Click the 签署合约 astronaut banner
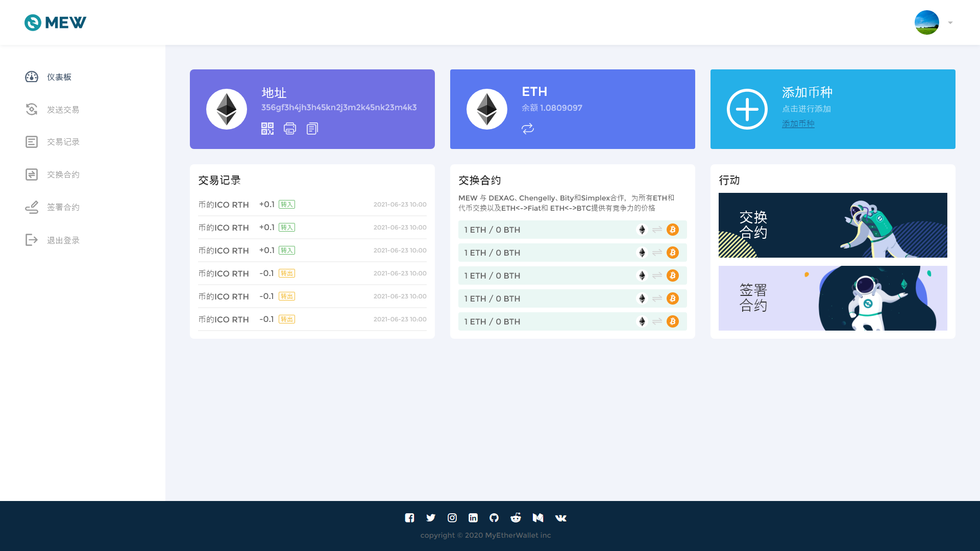This screenshot has height=551, width=980. (832, 298)
